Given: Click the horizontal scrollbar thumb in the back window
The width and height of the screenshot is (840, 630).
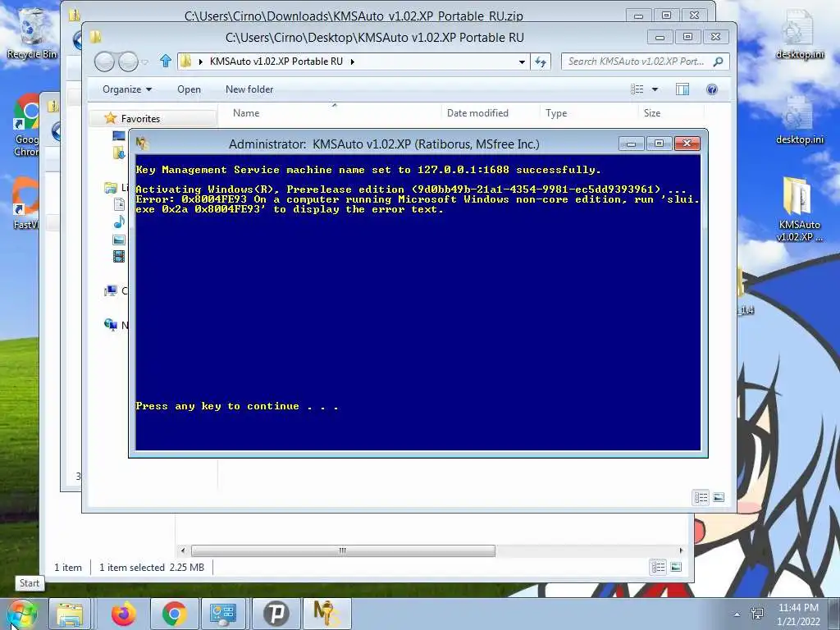Looking at the screenshot, I should click(x=343, y=550).
